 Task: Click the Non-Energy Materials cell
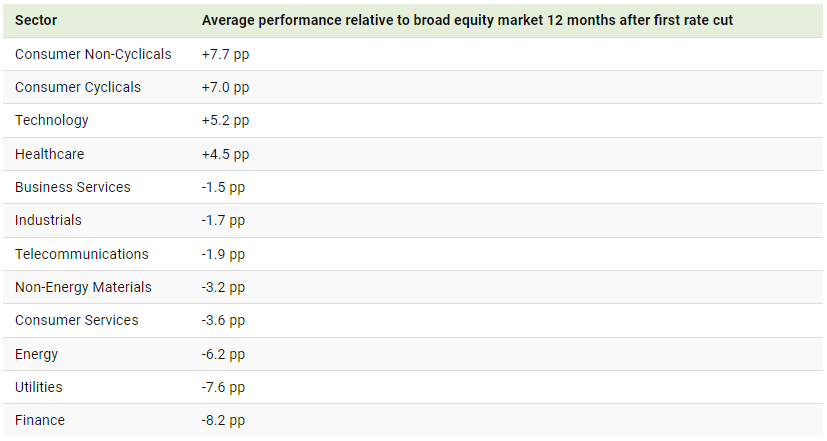(83, 287)
